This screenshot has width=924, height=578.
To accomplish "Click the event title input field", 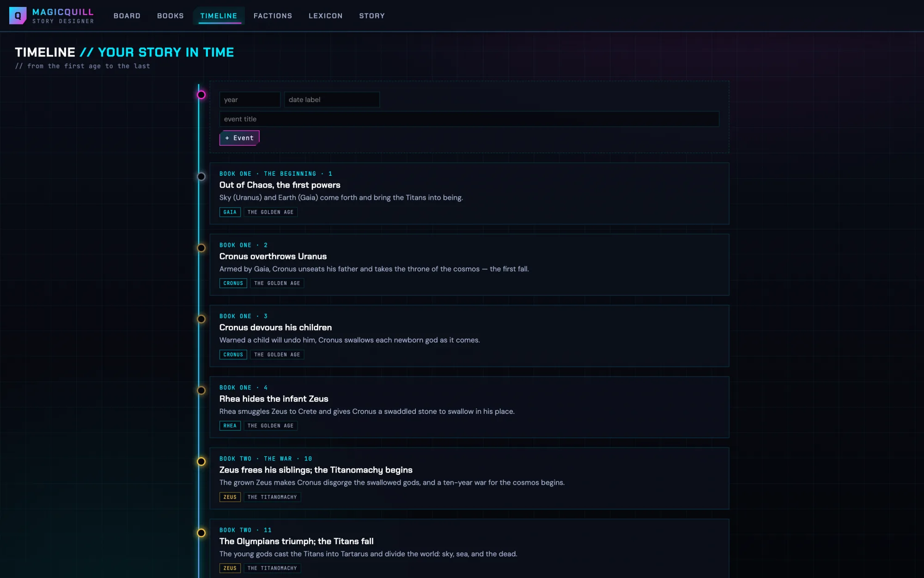I will tap(469, 119).
